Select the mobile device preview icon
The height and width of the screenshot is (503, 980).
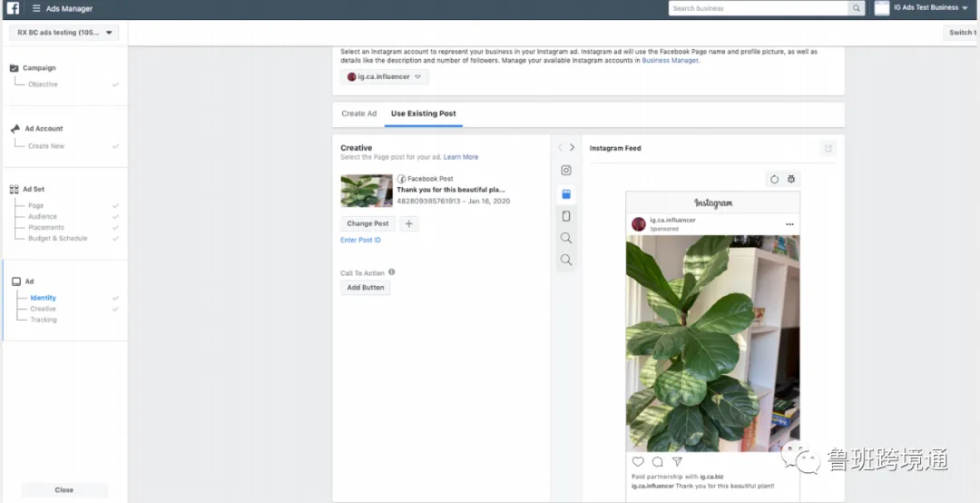click(x=565, y=216)
